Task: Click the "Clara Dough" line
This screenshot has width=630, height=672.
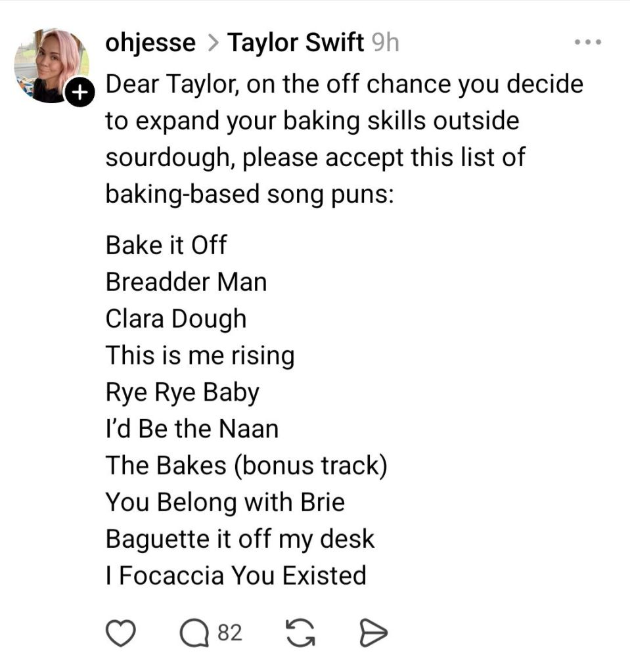Action: [176, 319]
